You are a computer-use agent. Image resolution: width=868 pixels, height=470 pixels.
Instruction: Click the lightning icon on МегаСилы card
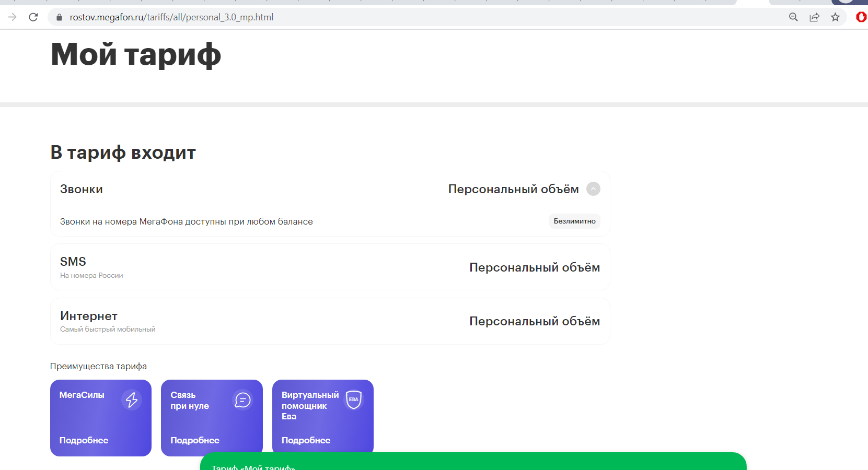pos(132,400)
